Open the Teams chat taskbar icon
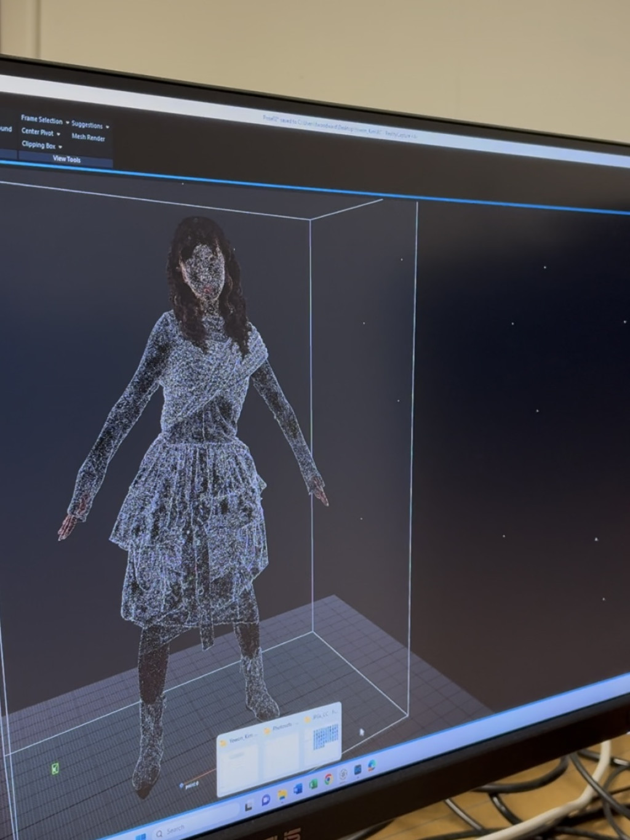The width and height of the screenshot is (630, 840). click(266, 800)
